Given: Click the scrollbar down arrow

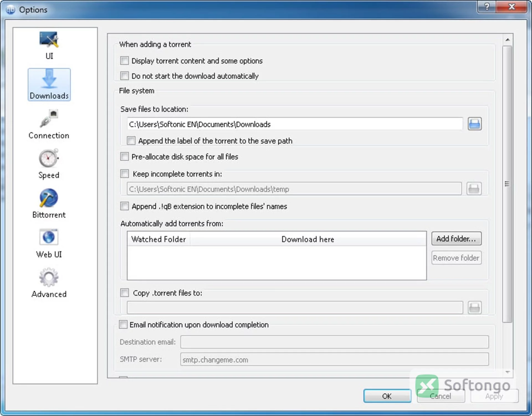Looking at the screenshot, I should [x=508, y=372].
